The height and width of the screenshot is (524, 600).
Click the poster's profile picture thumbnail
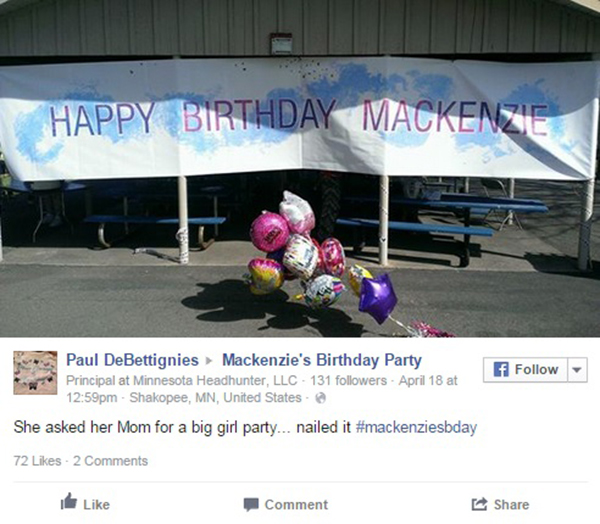[35, 372]
